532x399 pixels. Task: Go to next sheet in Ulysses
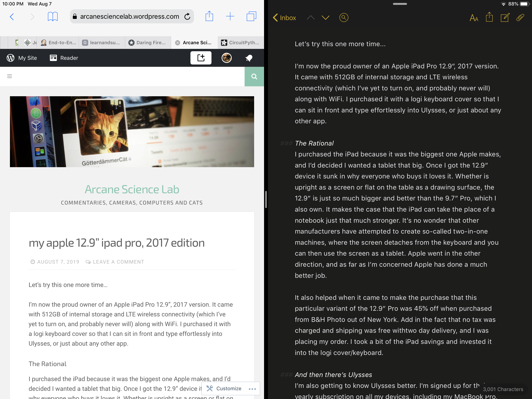[x=325, y=18]
